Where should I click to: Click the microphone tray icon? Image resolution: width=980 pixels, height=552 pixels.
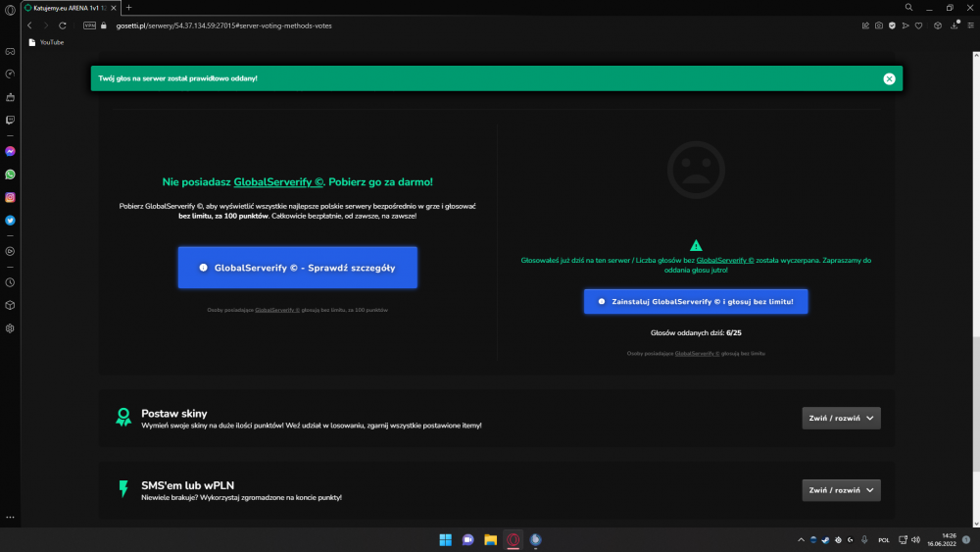click(x=864, y=539)
